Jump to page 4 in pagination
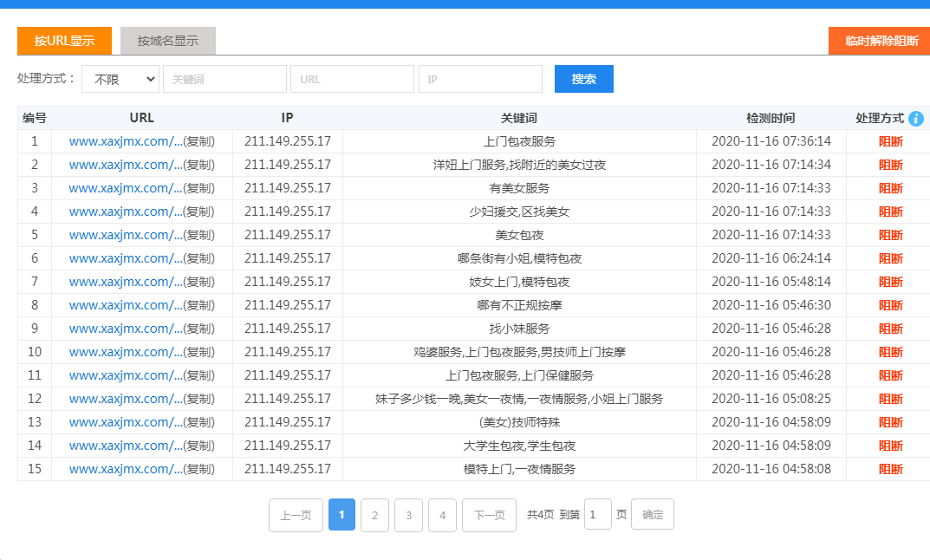The width and height of the screenshot is (930, 560). click(x=442, y=514)
